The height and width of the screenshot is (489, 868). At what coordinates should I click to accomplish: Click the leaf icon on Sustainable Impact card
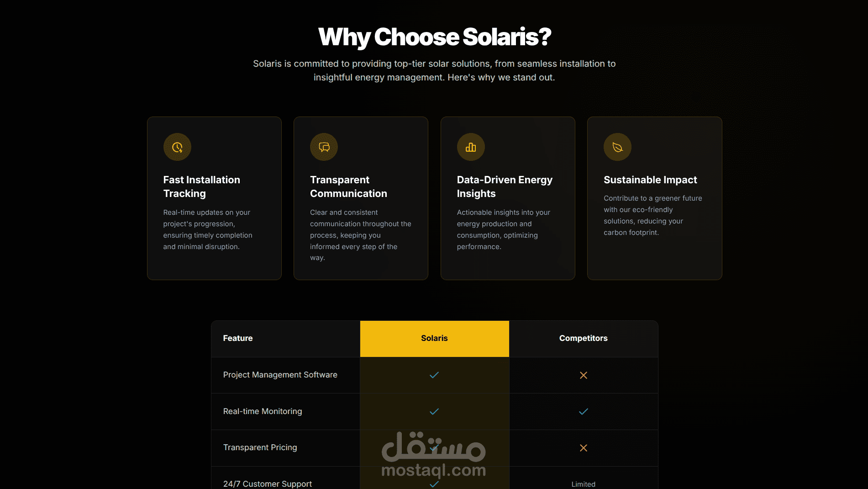coord(617,147)
